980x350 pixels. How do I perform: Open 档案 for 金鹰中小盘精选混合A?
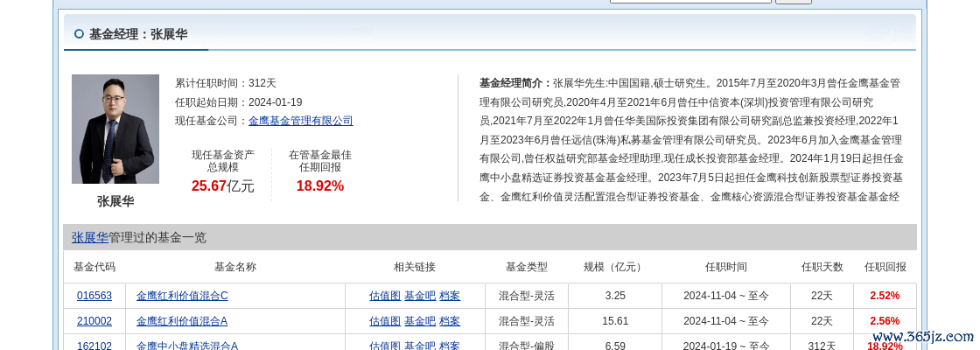[x=450, y=345]
